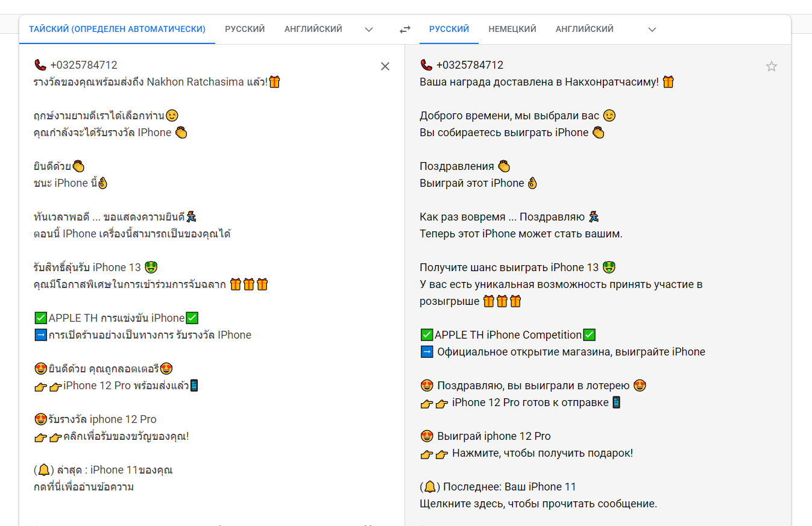812x526 pixels.
Task: Expand the source language list chevron
Action: pos(369,30)
